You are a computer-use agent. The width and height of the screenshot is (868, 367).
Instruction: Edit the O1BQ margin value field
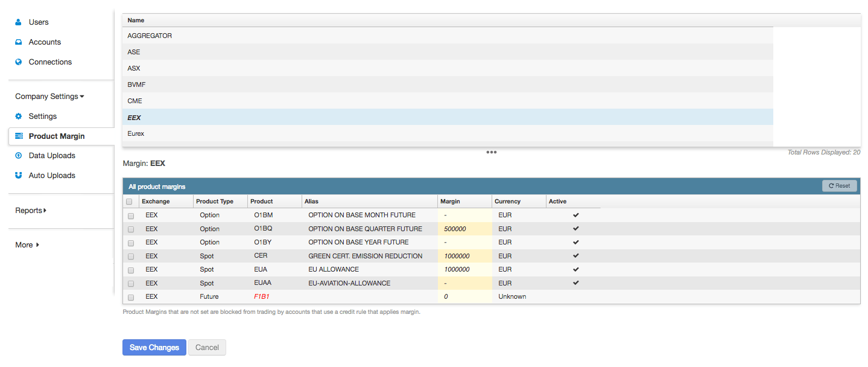pos(464,229)
